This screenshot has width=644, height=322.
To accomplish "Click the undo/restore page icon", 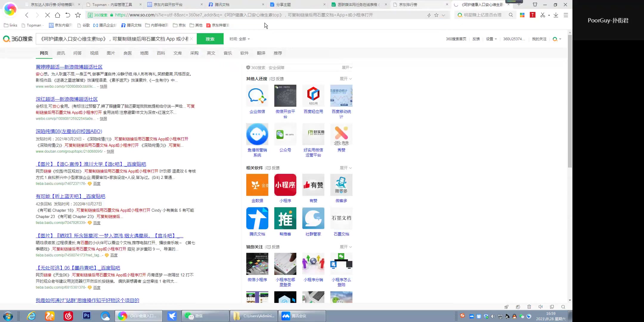I will point(68,15).
